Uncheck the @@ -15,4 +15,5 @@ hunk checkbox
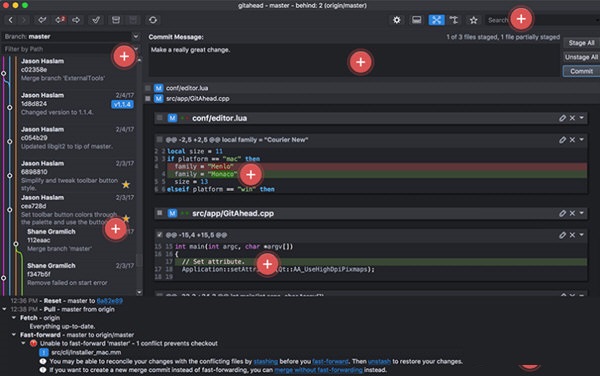 click(160, 234)
